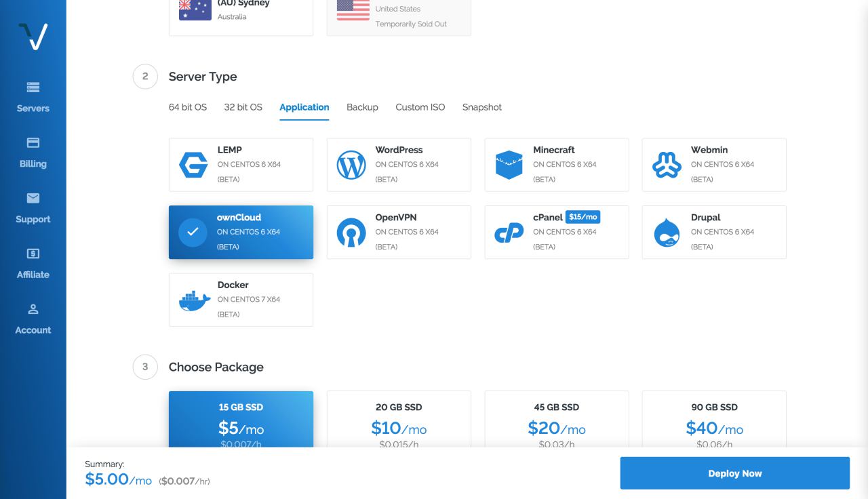The width and height of the screenshot is (868, 499).
Task: Select the 20 GB SSD $10/mo package
Action: pos(399,420)
